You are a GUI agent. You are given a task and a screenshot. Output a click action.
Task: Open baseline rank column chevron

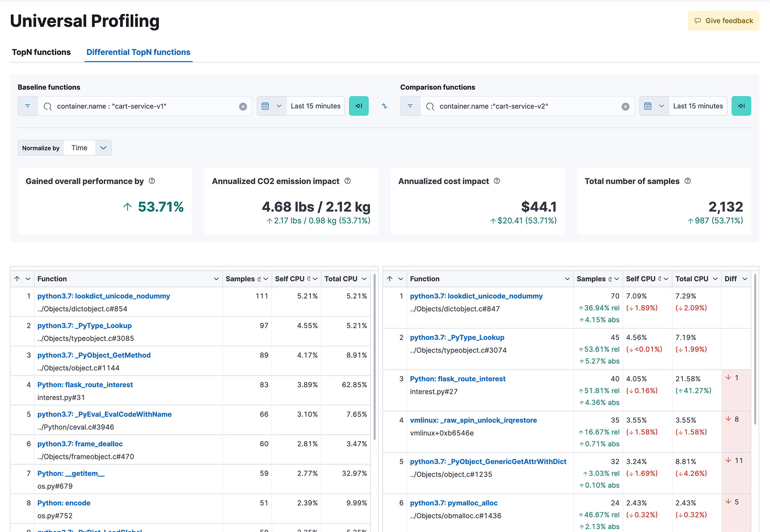pos(28,279)
